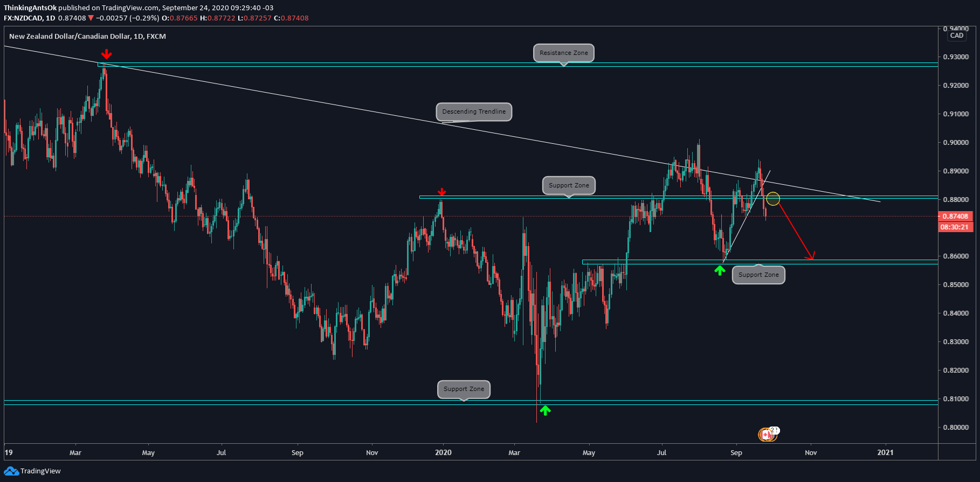980x482 pixels.
Task: Click the ThinkingAntsOk author name
Action: (x=30, y=8)
